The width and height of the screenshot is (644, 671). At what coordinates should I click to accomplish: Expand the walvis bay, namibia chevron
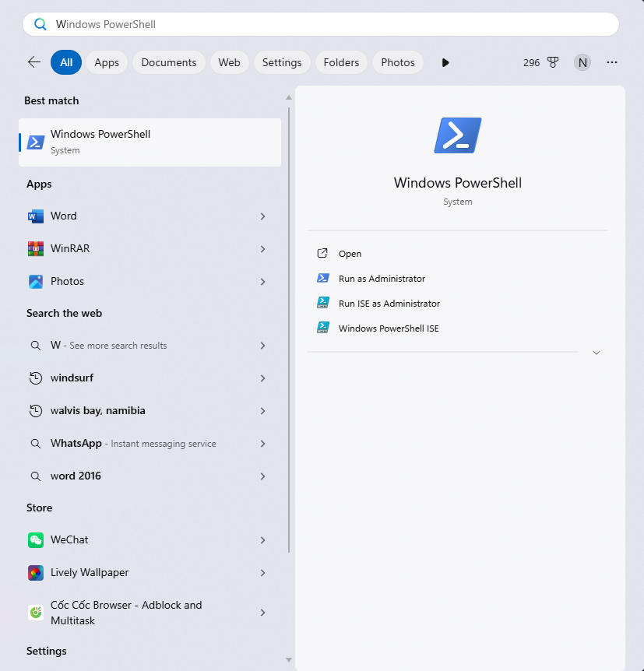[x=263, y=411]
